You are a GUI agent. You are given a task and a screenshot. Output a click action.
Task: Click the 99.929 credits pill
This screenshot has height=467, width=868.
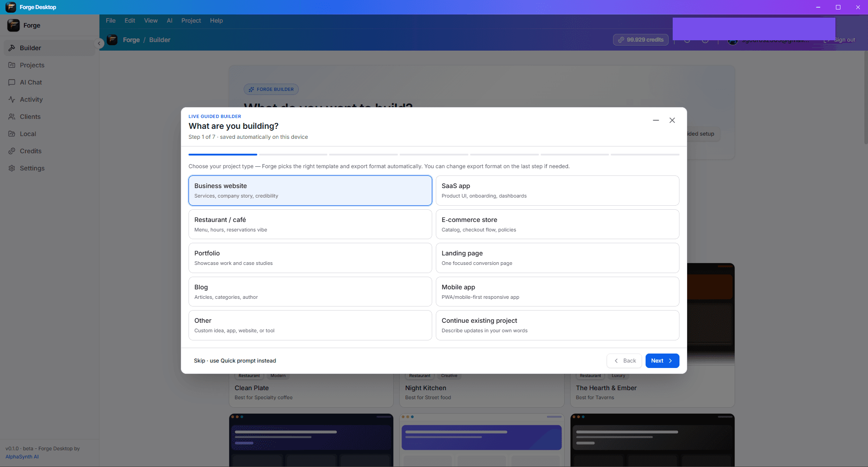point(641,40)
